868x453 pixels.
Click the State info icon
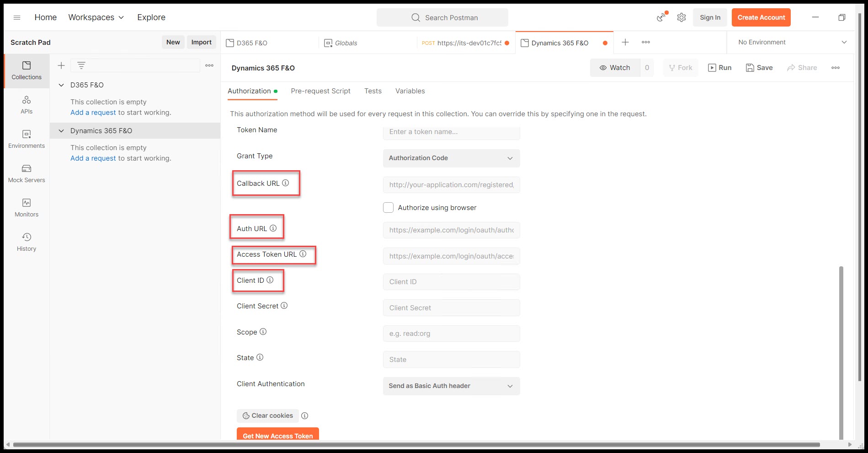[260, 357]
